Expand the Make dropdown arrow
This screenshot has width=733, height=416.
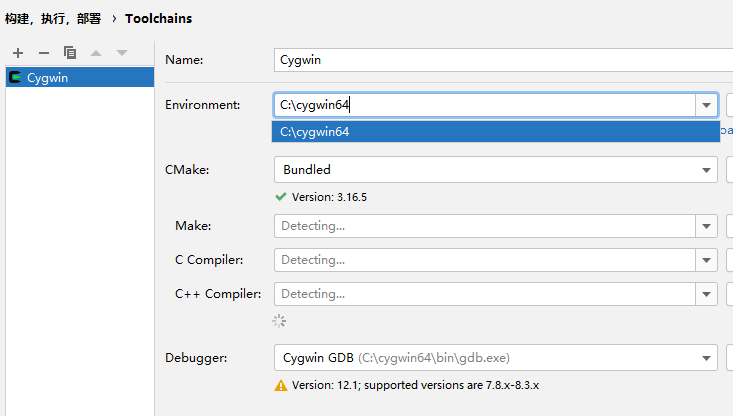[706, 226]
